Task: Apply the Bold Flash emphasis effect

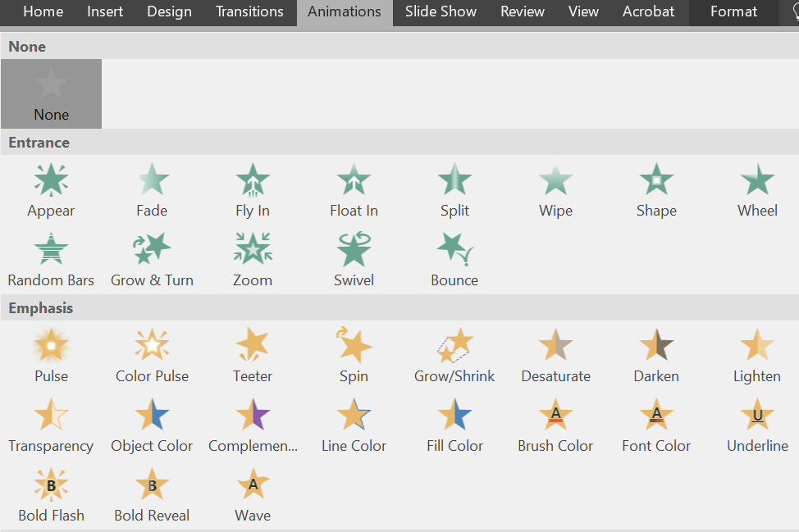Action: pos(51,495)
